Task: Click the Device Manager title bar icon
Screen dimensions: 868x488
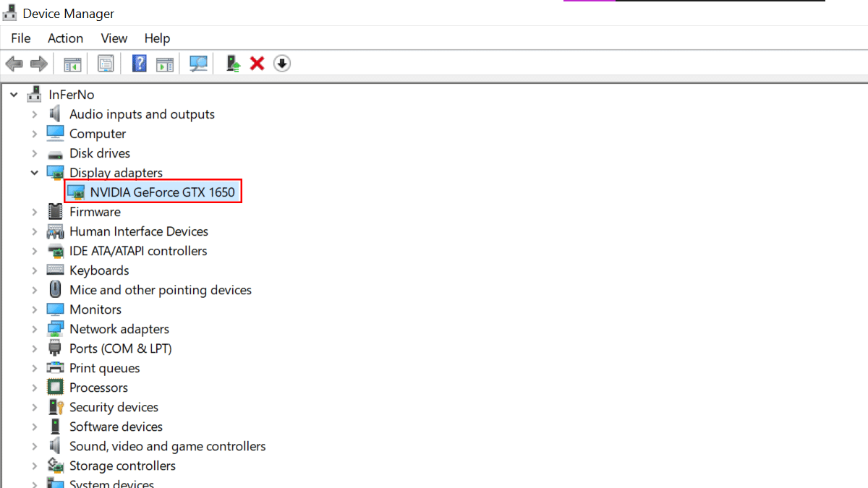Action: [x=10, y=12]
